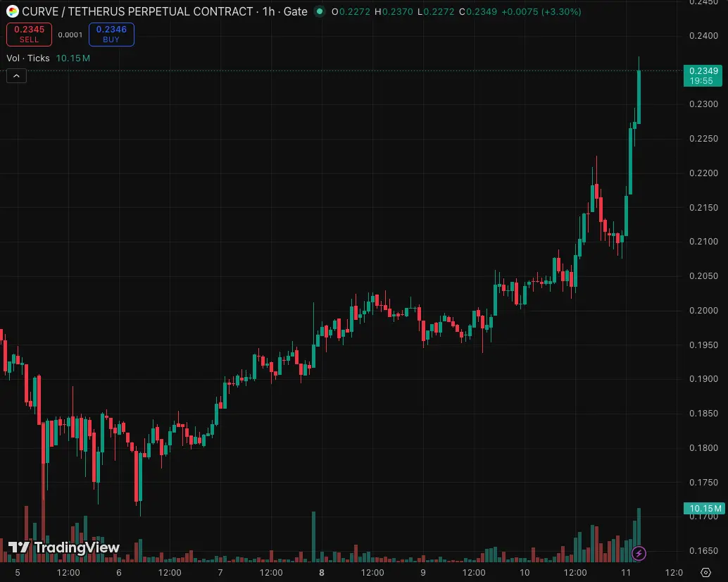Image resolution: width=728 pixels, height=582 pixels.
Task: Click the Vol · Ticks indicator label
Action: click(28, 58)
